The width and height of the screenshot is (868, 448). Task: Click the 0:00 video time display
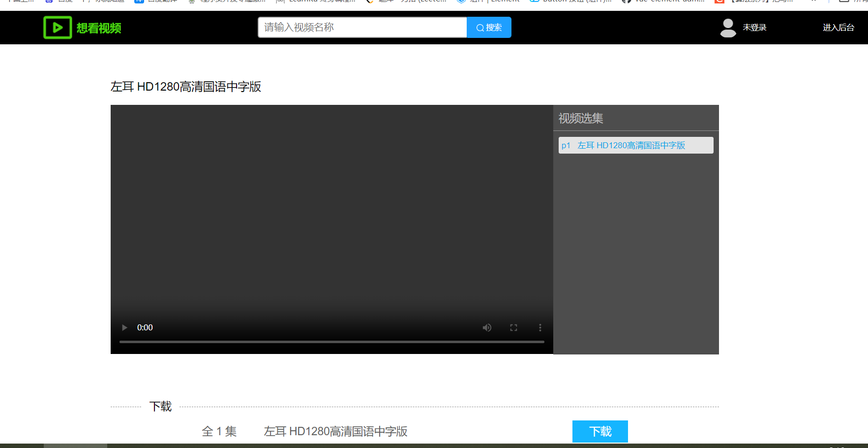pos(145,327)
